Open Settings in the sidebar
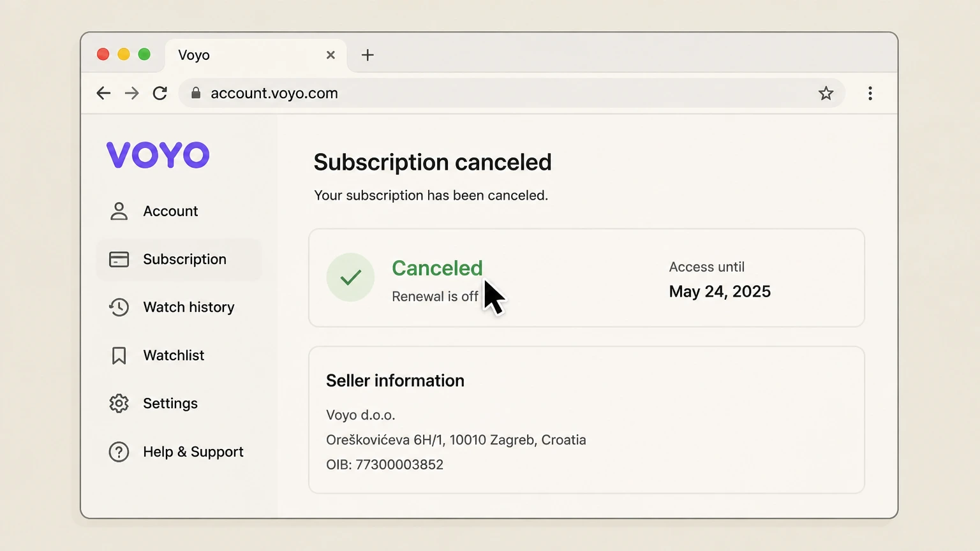The image size is (980, 551). [179, 404]
